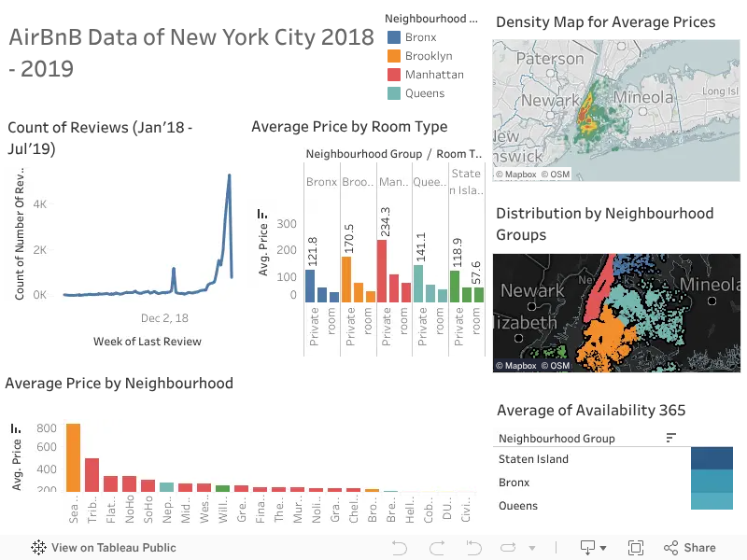Click the Week of Last Review axis title
Screen dimensions: 747x560
[148, 342]
